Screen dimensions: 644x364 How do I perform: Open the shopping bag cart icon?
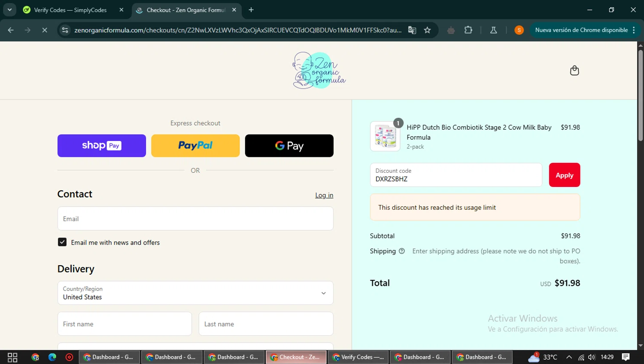point(574,70)
